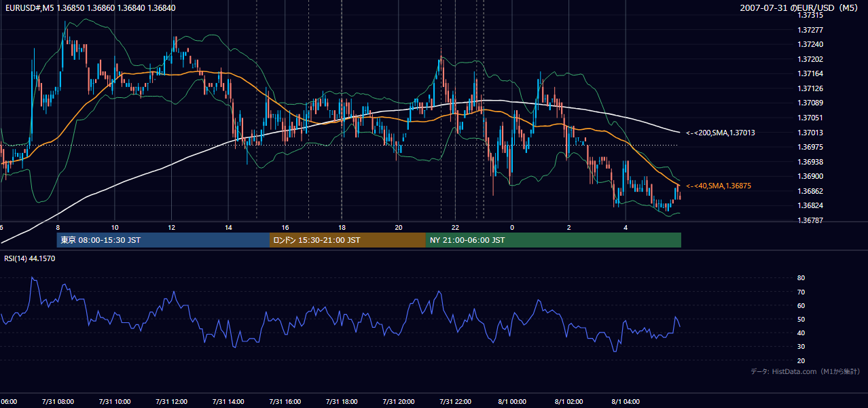Click RSI scale value 20
The width and height of the screenshot is (868, 408).
pyautogui.click(x=801, y=360)
